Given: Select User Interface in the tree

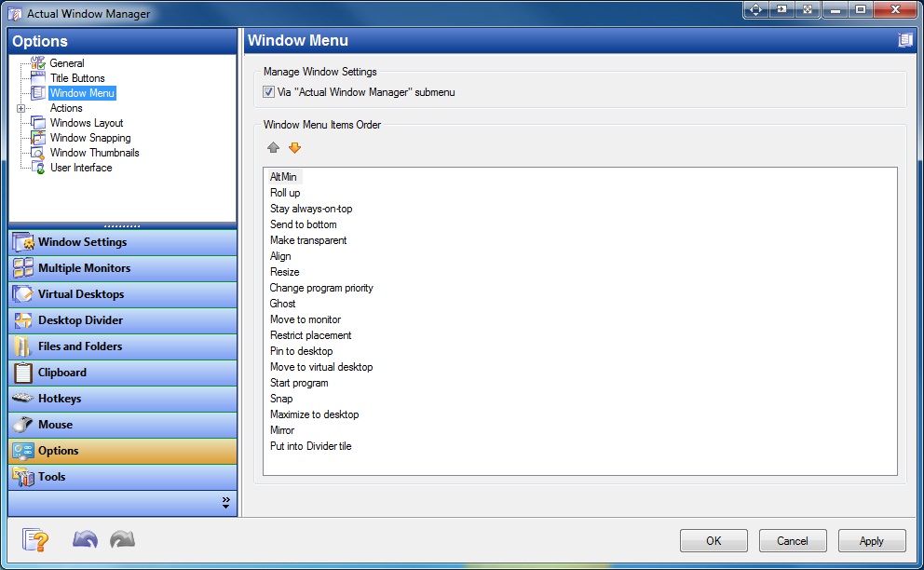Looking at the screenshot, I should click(x=81, y=168).
